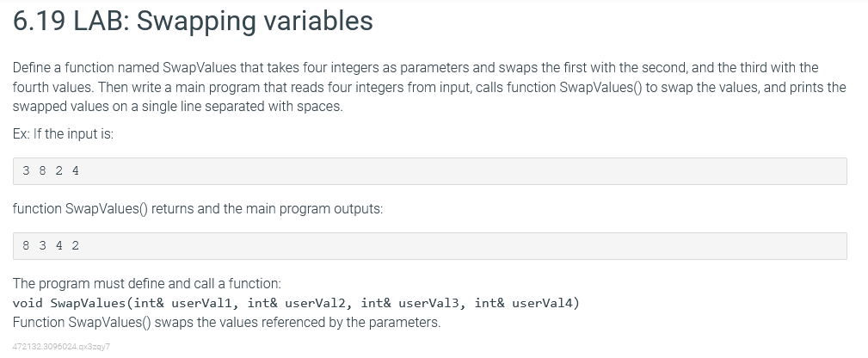This screenshot has width=868, height=358.
Task: Click 'int& userVal3' parameter in the signature
Action: 413,303
